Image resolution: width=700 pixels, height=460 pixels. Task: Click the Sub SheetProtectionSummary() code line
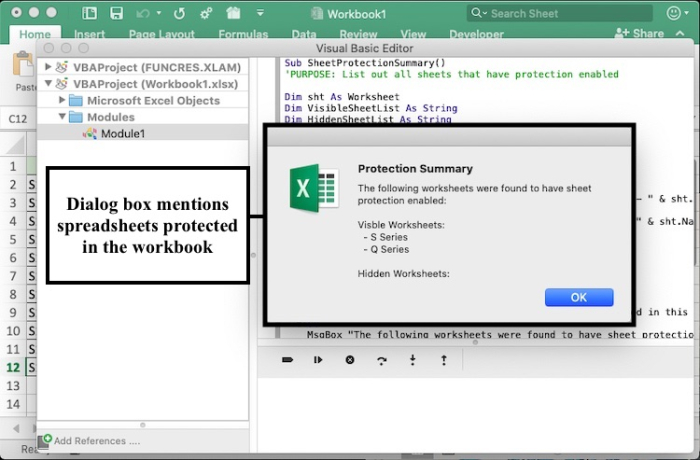point(365,63)
